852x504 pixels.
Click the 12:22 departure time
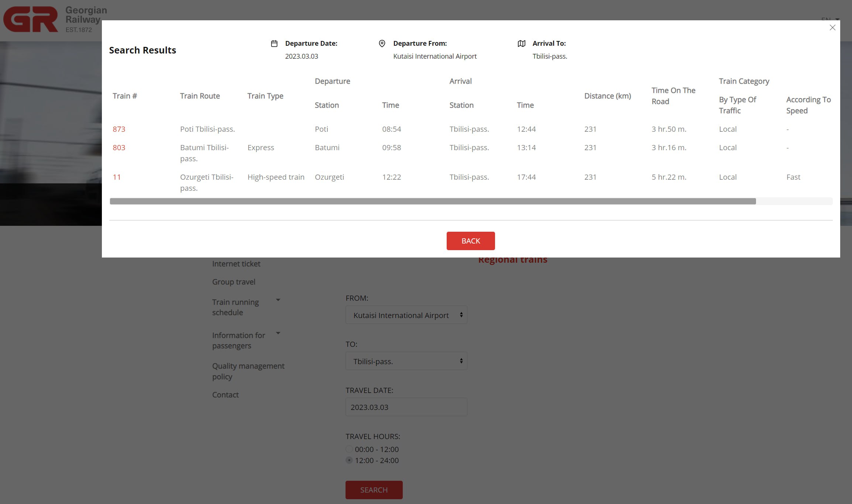pyautogui.click(x=391, y=177)
